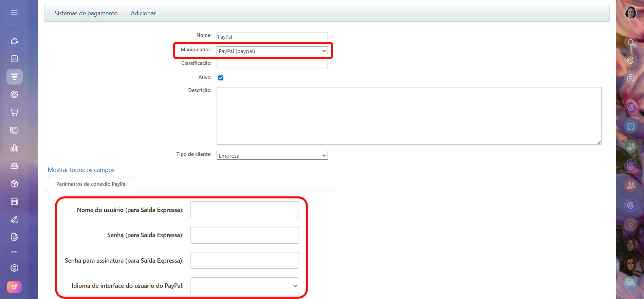Open the woman avatar chat above the messenger icon
Viewport: 644px width, 299px height.
pos(631,264)
